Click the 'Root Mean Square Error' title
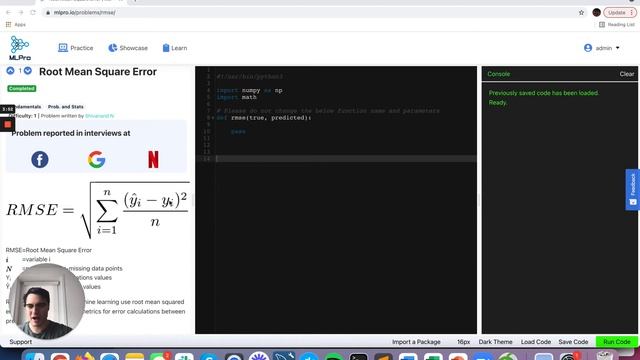640x360 pixels. point(98,71)
